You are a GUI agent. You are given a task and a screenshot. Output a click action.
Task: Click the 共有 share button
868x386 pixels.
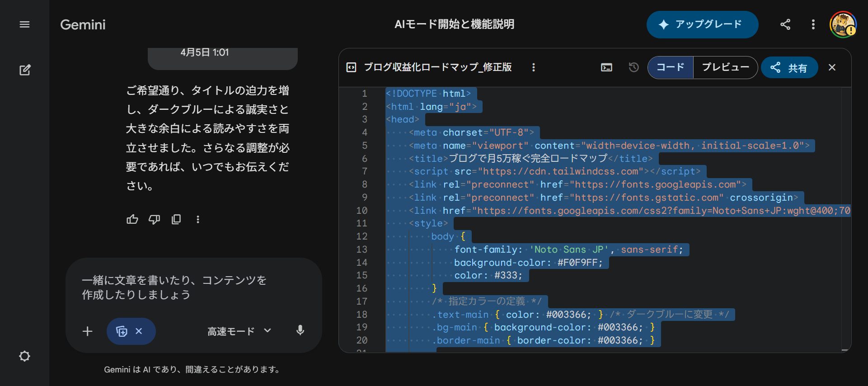(789, 67)
